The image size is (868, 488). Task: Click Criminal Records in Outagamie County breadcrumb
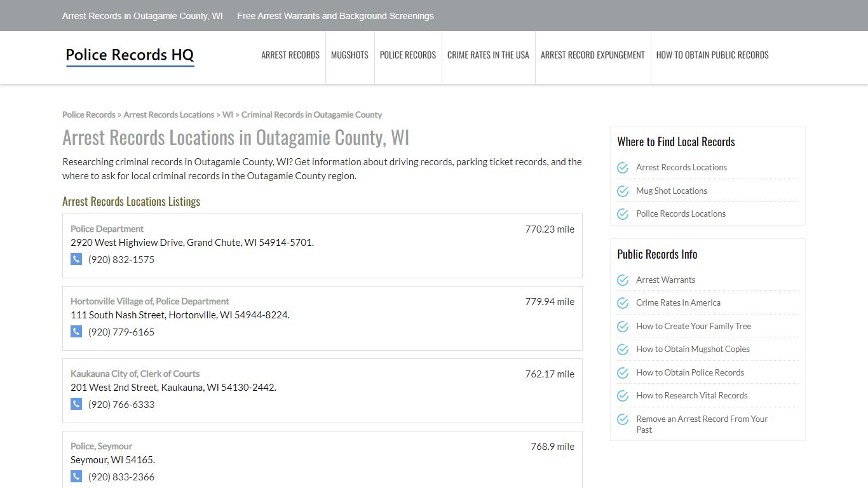point(311,114)
